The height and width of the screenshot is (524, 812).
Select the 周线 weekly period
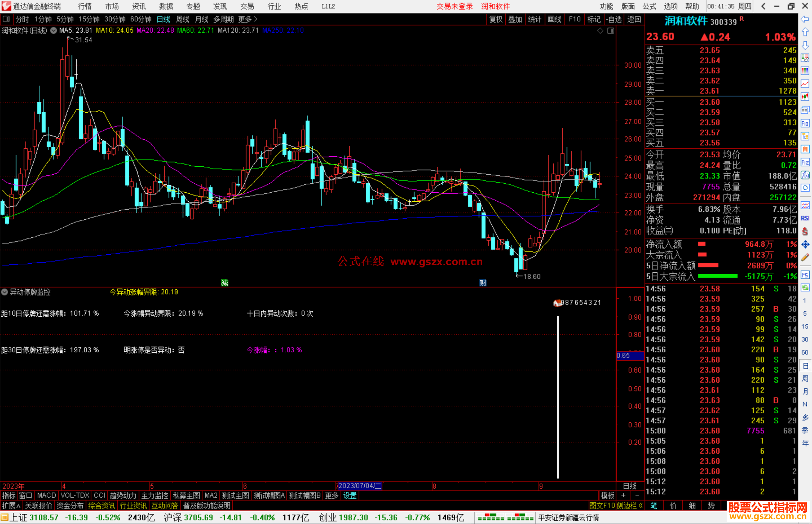[x=183, y=19]
